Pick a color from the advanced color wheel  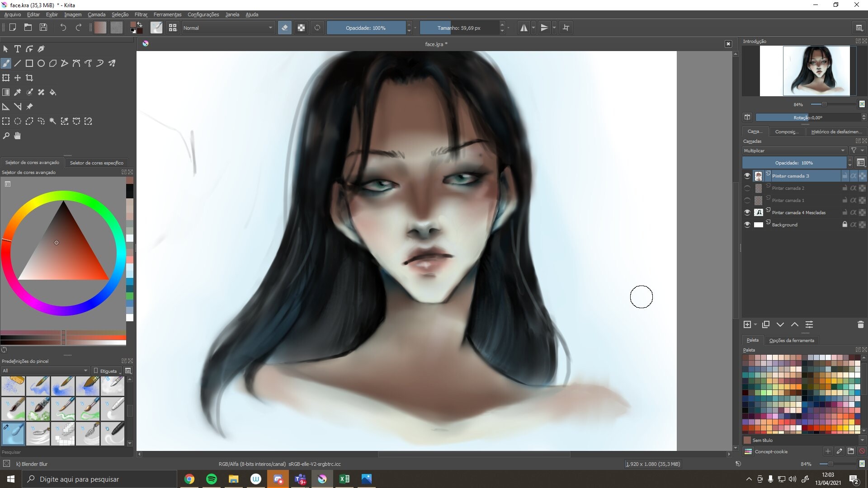[57, 243]
